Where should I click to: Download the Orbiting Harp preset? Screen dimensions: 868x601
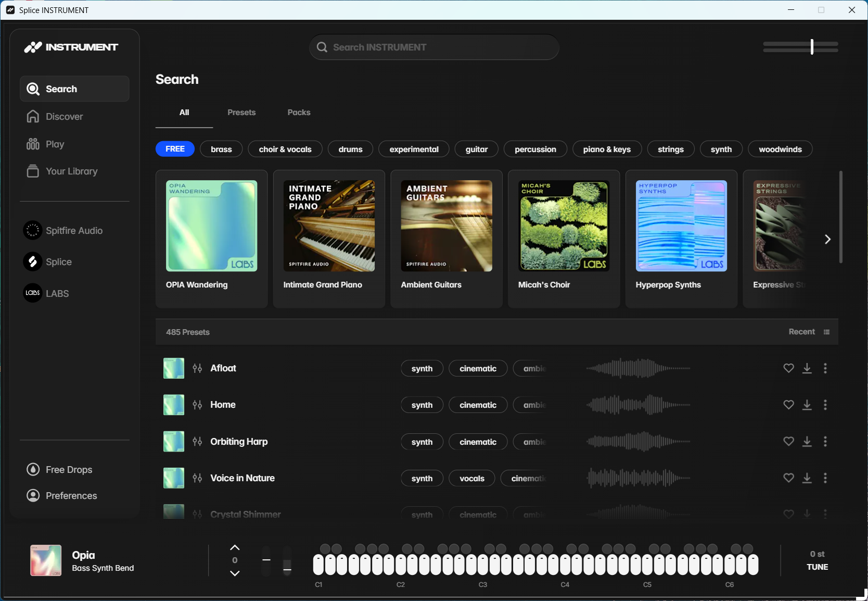pos(807,442)
